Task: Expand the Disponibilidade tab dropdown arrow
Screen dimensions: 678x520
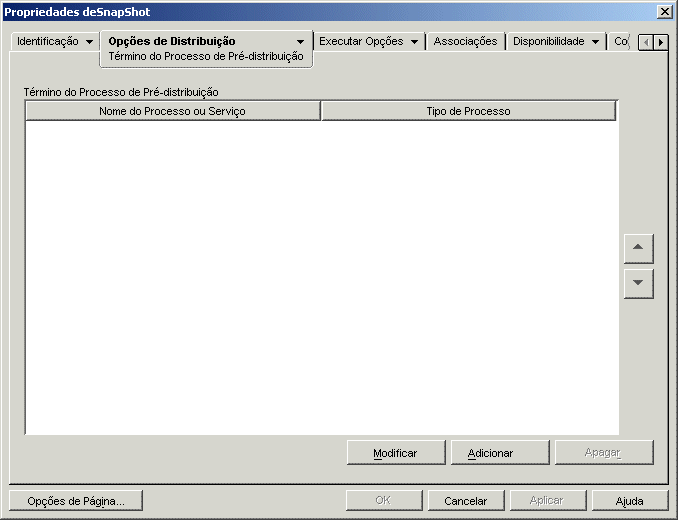Action: [595, 42]
